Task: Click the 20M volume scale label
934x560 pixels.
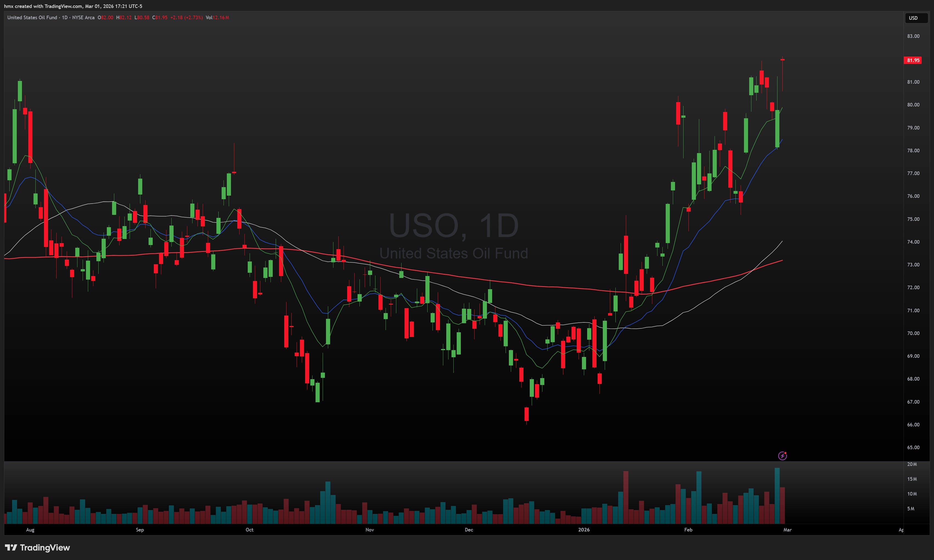Action: 912,464
